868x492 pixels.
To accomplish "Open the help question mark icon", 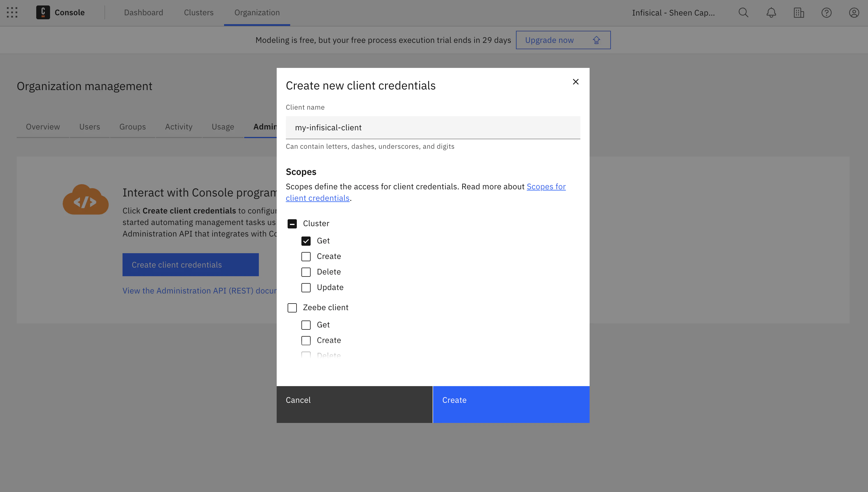I will [x=827, y=12].
